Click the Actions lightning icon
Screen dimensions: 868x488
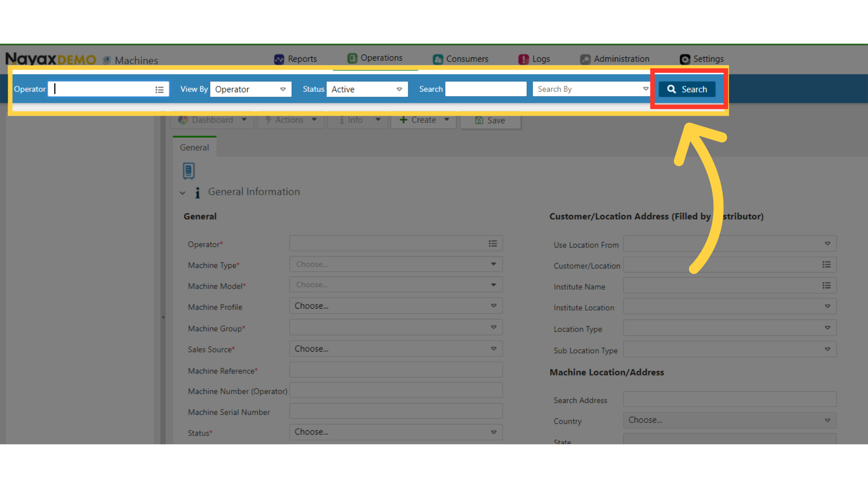268,120
